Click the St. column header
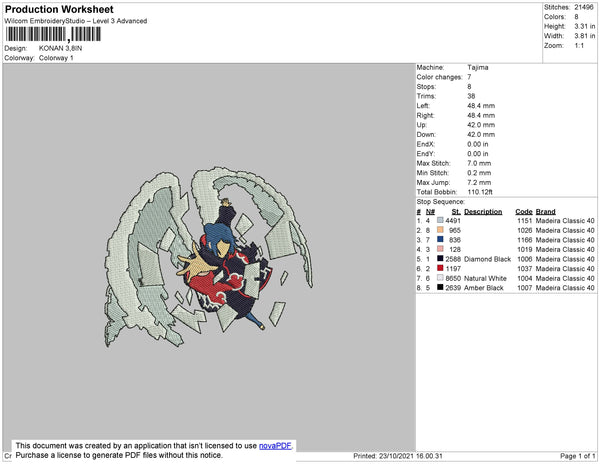The image size is (600, 464). 456,212
